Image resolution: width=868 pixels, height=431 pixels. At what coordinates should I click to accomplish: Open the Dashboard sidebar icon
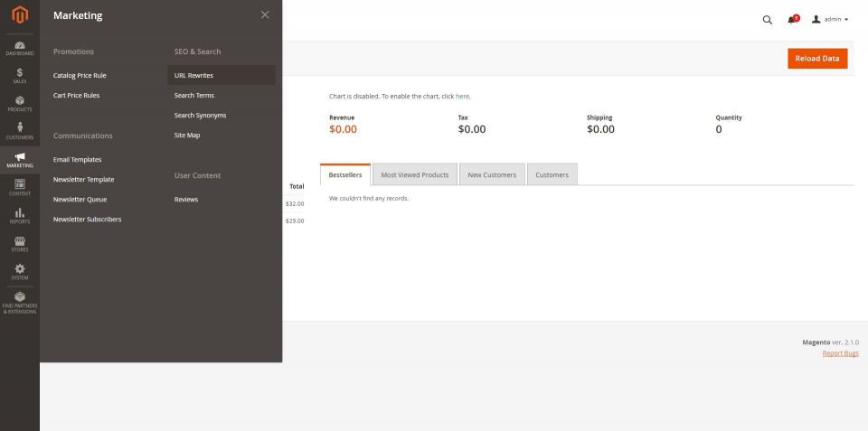point(19,48)
